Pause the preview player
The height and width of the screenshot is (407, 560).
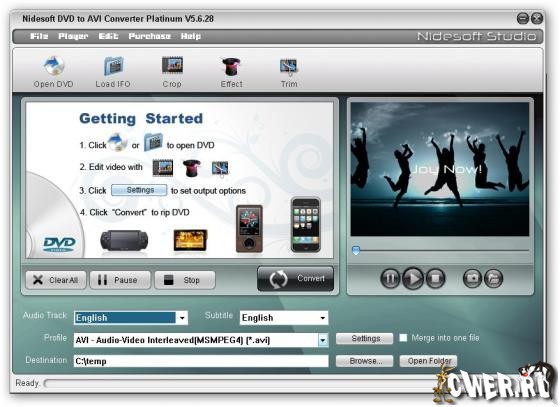click(x=390, y=278)
